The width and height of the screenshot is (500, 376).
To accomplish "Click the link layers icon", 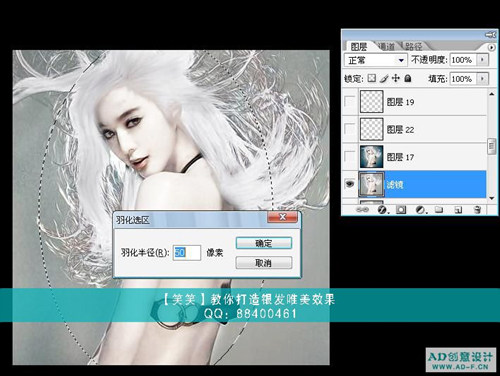I will pos(362,210).
